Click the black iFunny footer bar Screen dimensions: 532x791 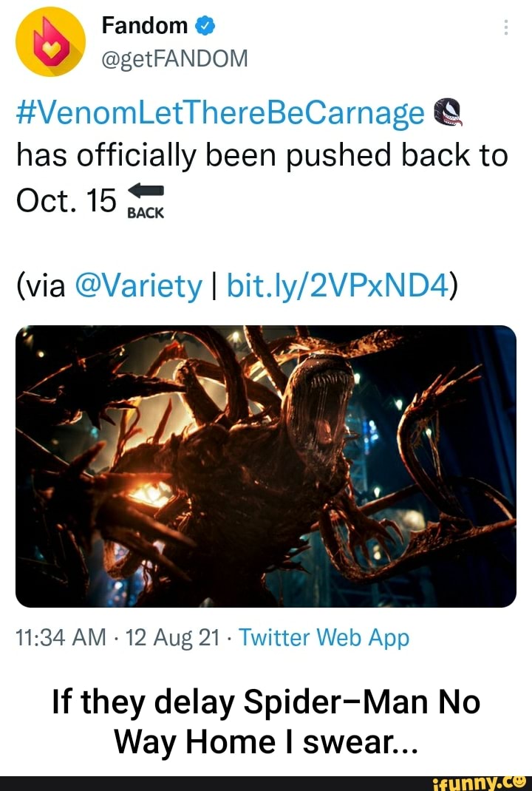[x=222, y=782]
